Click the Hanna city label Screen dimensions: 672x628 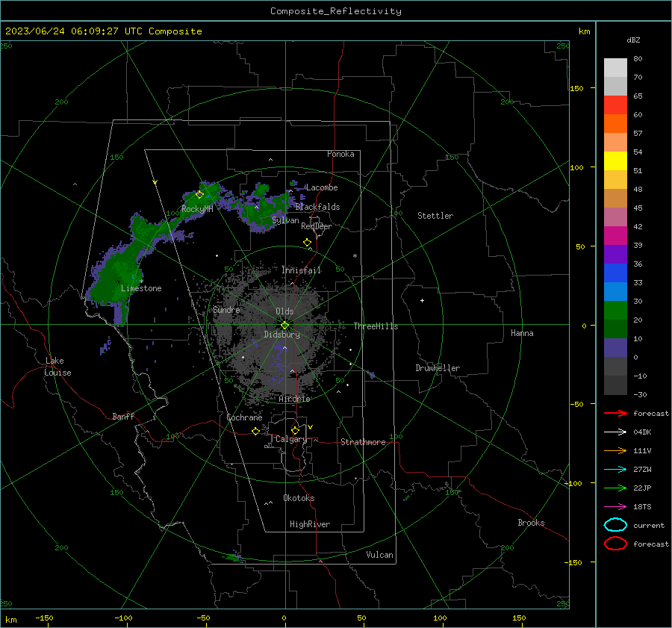522,333
